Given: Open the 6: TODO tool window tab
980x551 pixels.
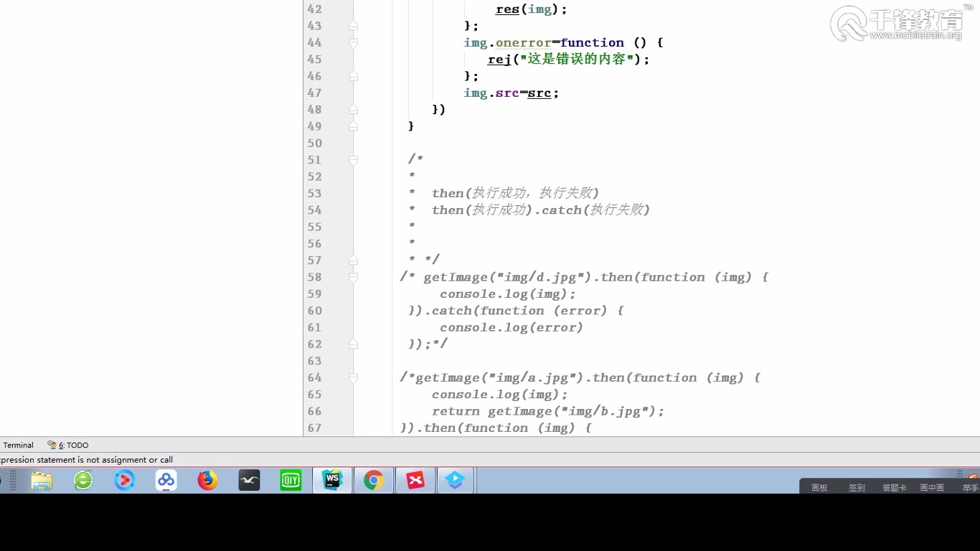Looking at the screenshot, I should tap(68, 445).
